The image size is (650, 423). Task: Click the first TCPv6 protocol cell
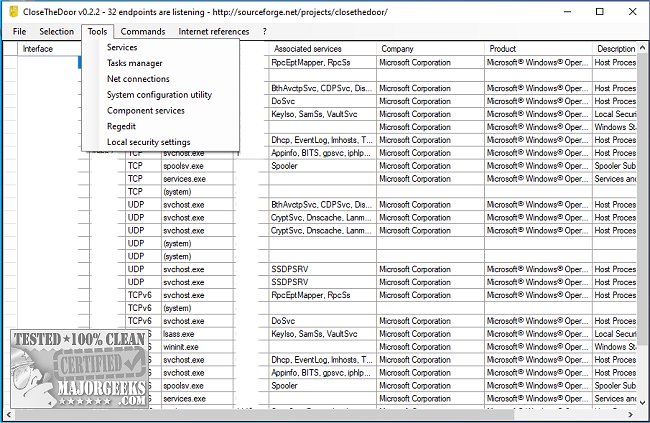143,295
